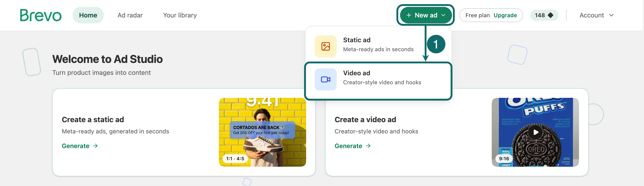Click the Create a video ad heading

[365, 120]
